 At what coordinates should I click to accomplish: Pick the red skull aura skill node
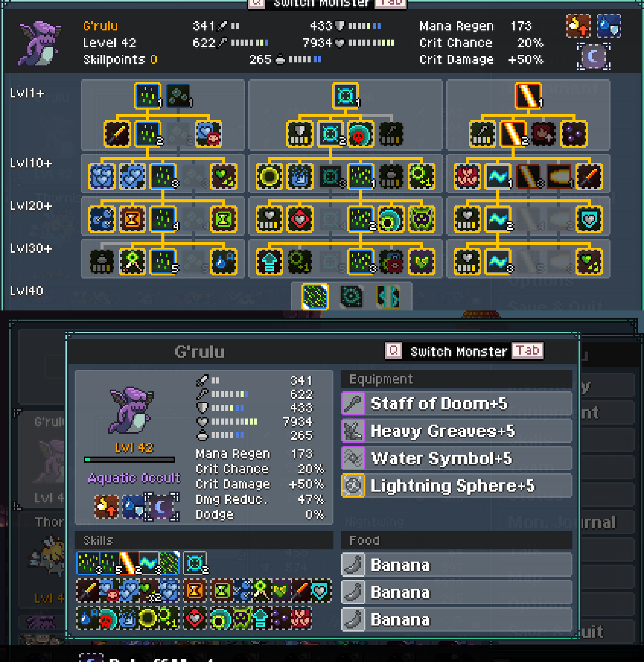pyautogui.click(x=360, y=134)
